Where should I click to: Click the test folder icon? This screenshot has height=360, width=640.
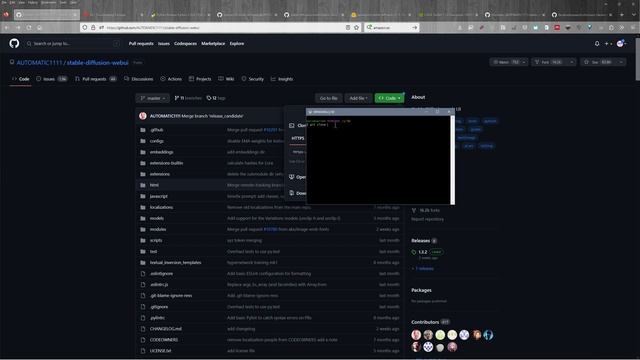coord(143,251)
